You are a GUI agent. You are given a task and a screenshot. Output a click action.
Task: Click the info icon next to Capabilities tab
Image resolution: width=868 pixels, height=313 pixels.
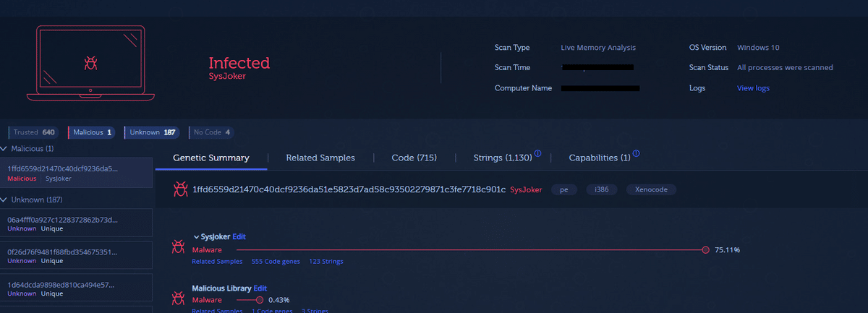636,153
